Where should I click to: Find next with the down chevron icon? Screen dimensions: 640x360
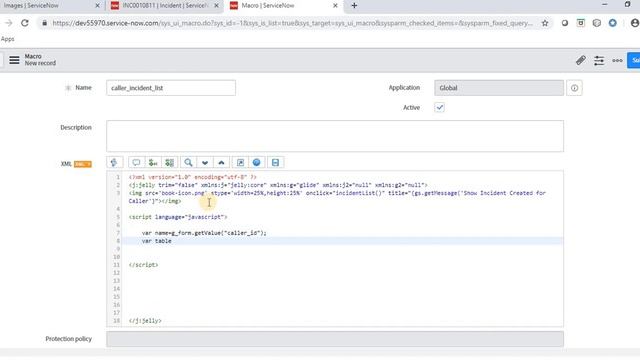pos(204,162)
